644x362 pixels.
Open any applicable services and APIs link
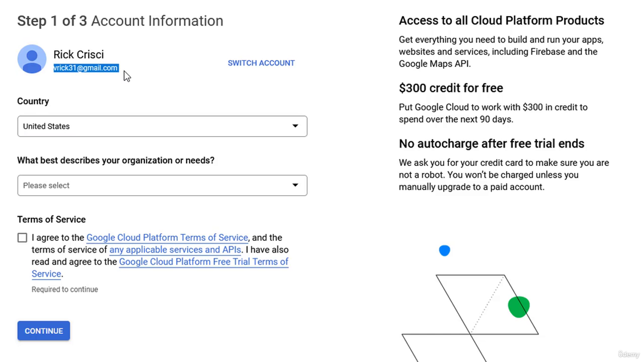[x=175, y=249]
